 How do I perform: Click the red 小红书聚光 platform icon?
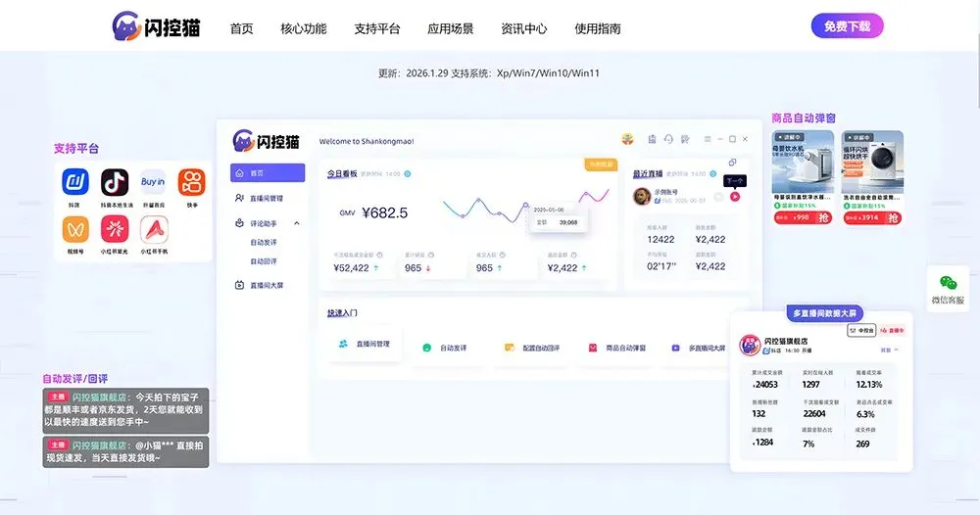coord(115,229)
